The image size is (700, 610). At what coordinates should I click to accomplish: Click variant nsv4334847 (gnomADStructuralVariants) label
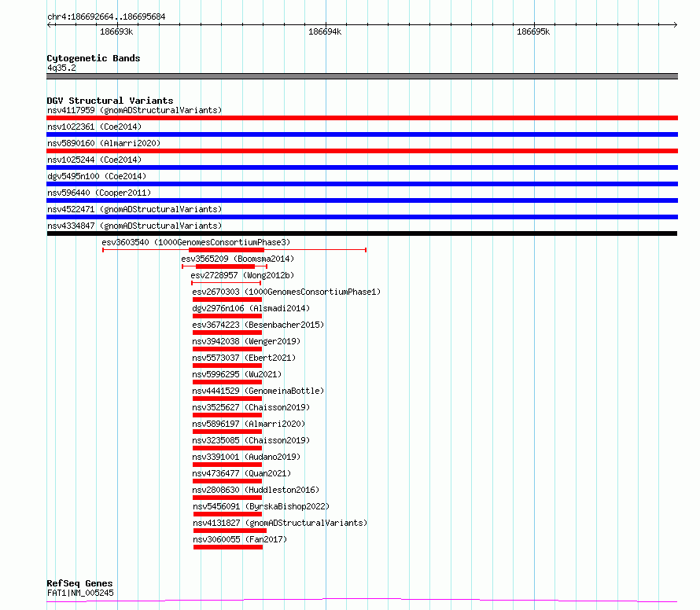134,226
